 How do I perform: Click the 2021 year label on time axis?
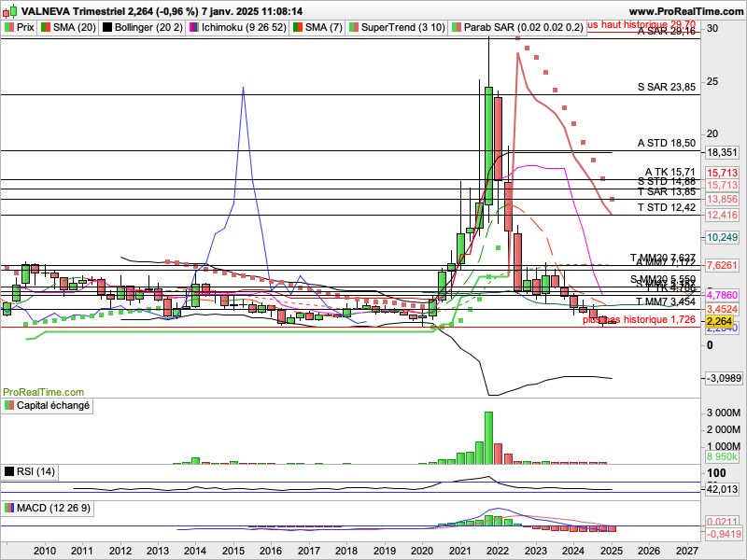pos(460,551)
